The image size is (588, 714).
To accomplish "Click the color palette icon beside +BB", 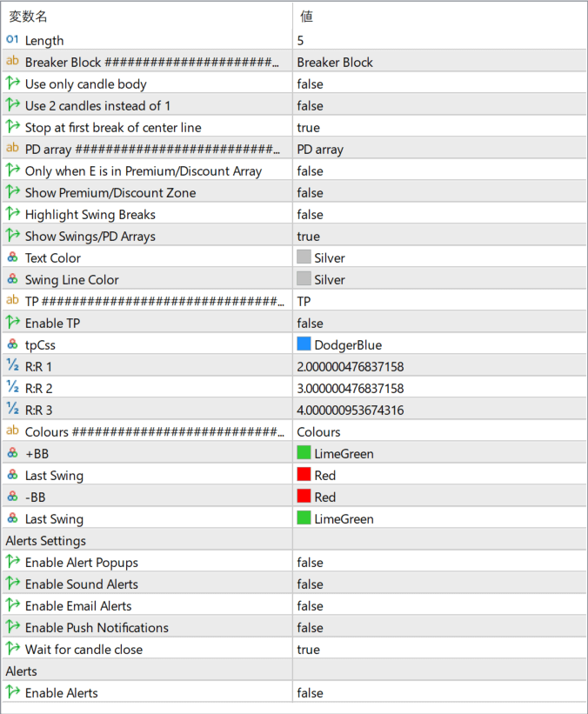I will point(12,453).
